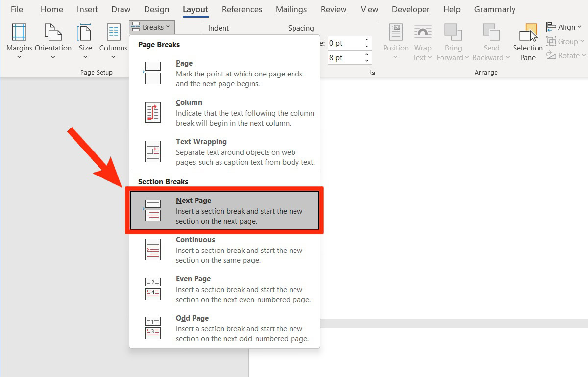This screenshot has height=377, width=588.
Task: Click the 0 pt spacing field
Action: tap(344, 43)
